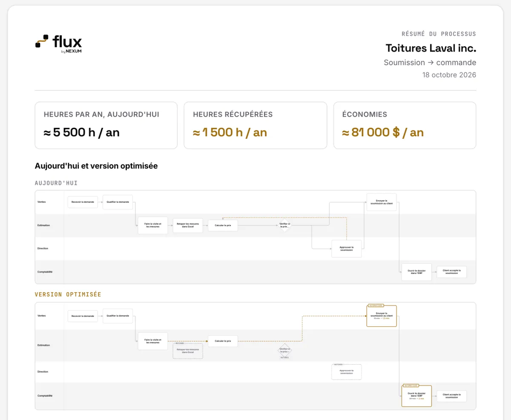Select "Qualifier la demande" in the Aujourd'hui diagram
Screen dimensions: 511x420
[118, 202]
